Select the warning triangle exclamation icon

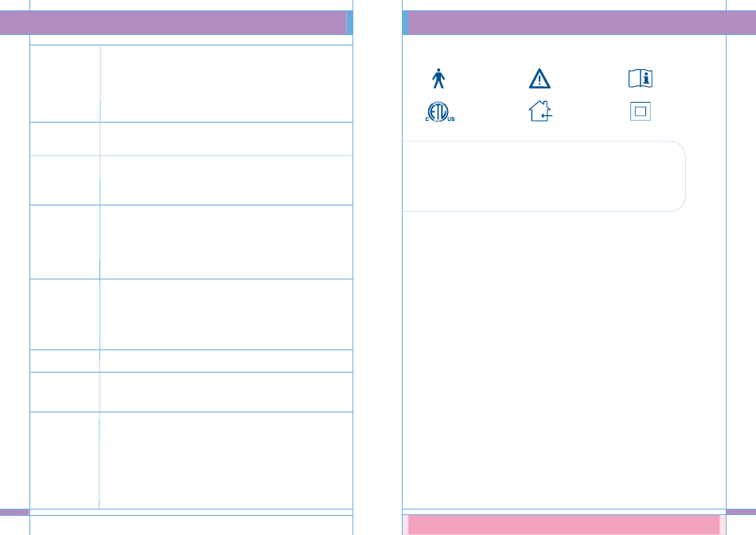tap(540, 79)
